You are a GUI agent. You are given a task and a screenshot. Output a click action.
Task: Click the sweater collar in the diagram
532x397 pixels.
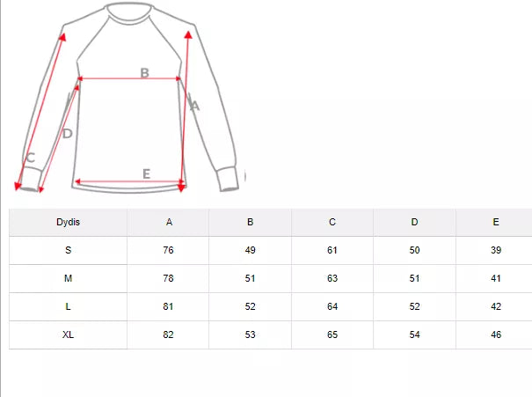(131, 11)
